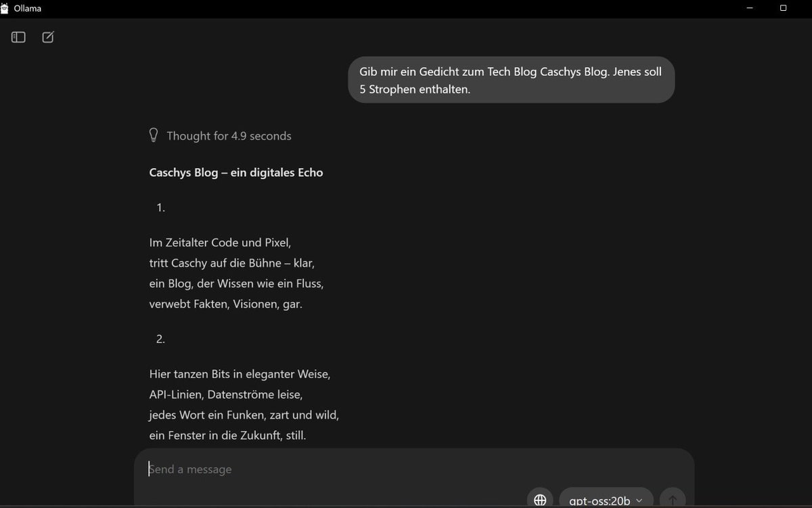Click the "Caschys Blog – ein digitales Echo" heading
The image size is (812, 508).
pyautogui.click(x=236, y=172)
